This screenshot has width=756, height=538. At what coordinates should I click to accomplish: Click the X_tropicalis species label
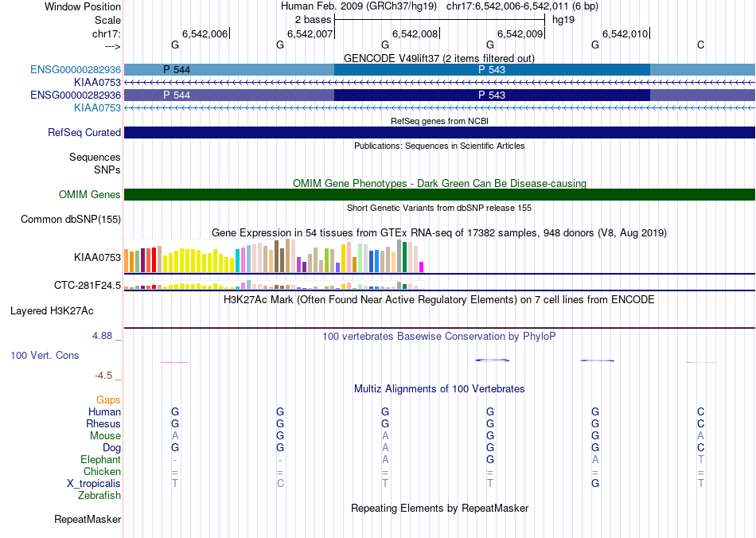click(x=94, y=484)
